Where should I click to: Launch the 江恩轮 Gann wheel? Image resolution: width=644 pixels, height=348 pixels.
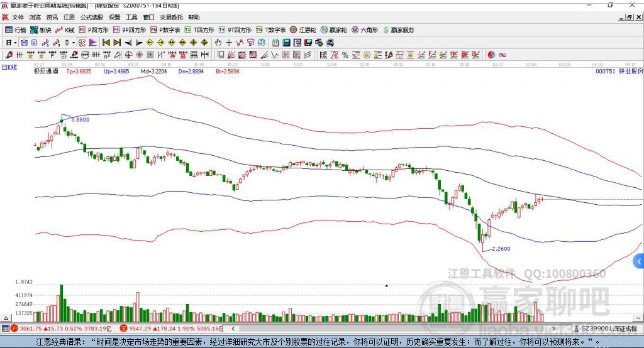(303, 30)
